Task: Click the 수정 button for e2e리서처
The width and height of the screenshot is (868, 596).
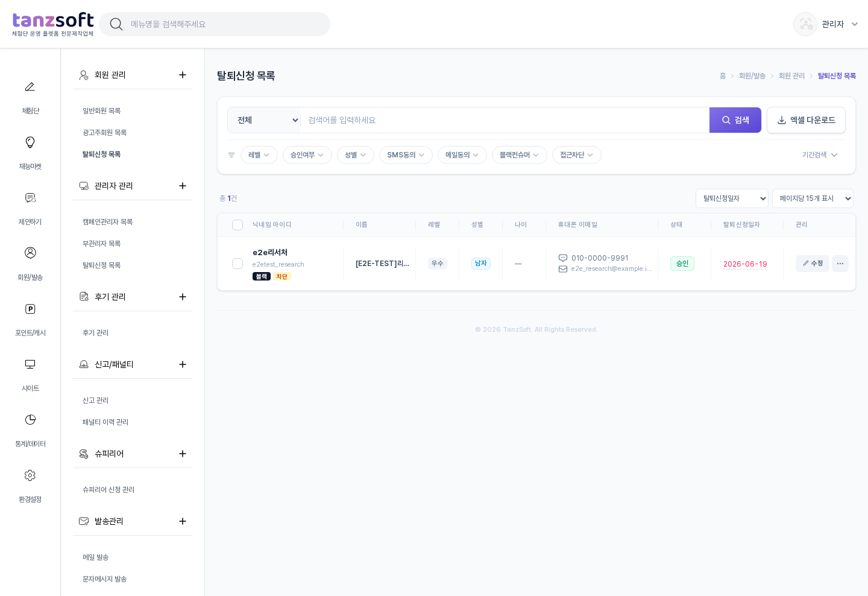Action: click(x=813, y=264)
